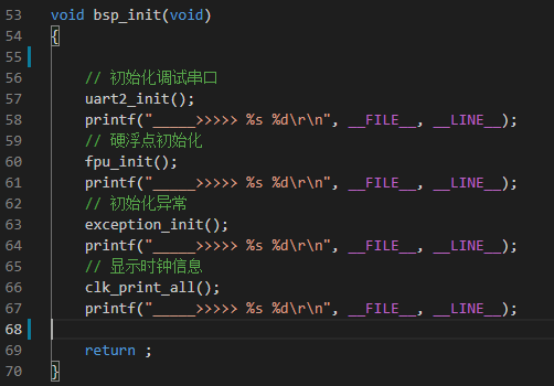Click __FILE__ macro on line 58

[x=382, y=120]
